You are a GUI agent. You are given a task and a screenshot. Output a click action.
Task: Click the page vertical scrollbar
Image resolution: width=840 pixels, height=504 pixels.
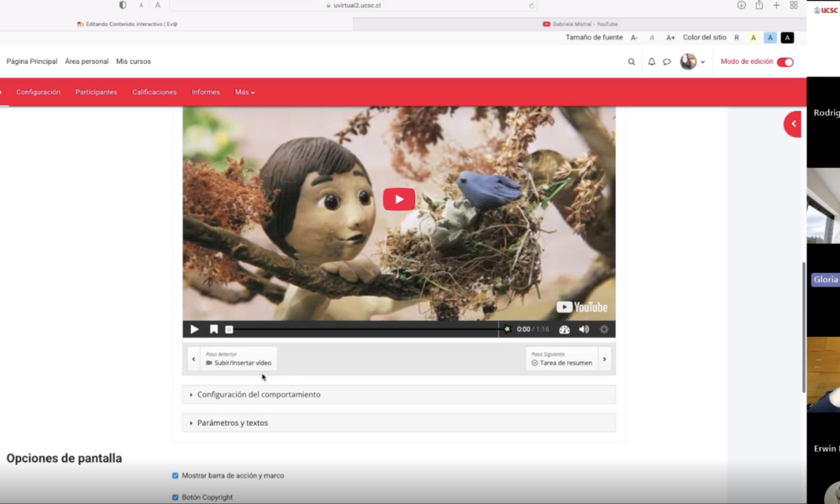[x=804, y=328]
